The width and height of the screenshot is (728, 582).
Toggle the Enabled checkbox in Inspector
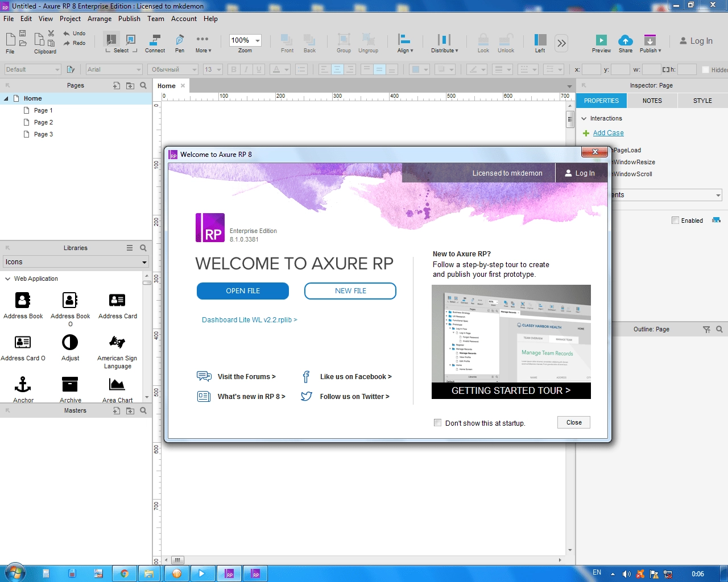[x=675, y=221]
